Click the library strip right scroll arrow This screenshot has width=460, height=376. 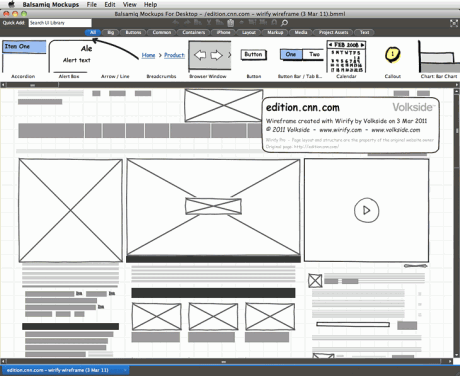pos(456,85)
